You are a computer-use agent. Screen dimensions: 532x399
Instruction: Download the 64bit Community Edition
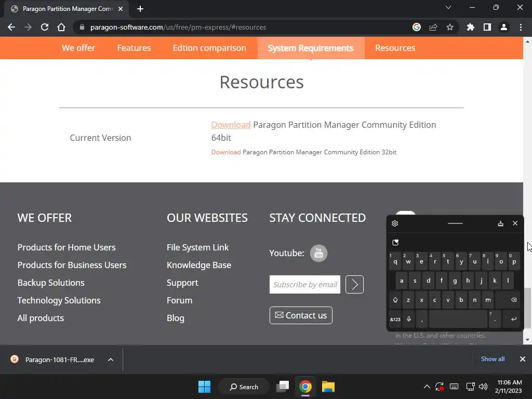coord(231,125)
